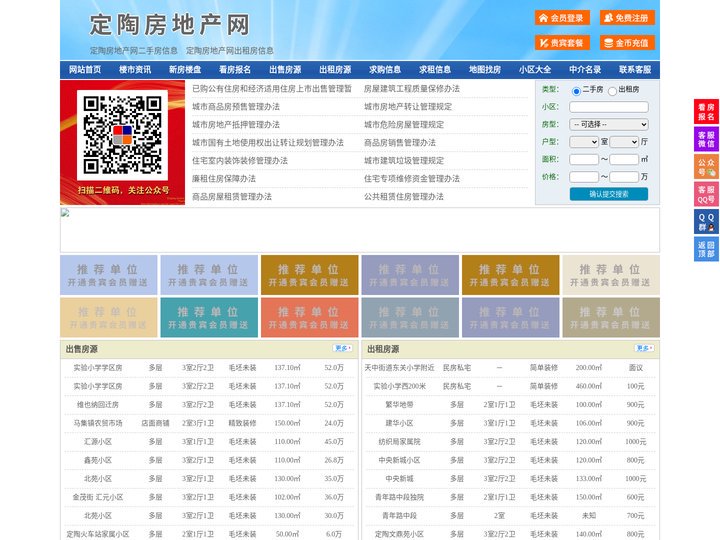Viewport: 720px width, 540px height.
Task: Open the 商品房销售管理办法 link
Action: point(400,143)
